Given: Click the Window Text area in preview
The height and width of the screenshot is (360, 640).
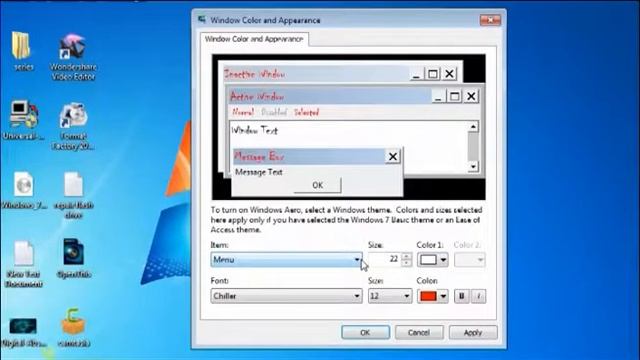Looking at the screenshot, I should tap(255, 131).
